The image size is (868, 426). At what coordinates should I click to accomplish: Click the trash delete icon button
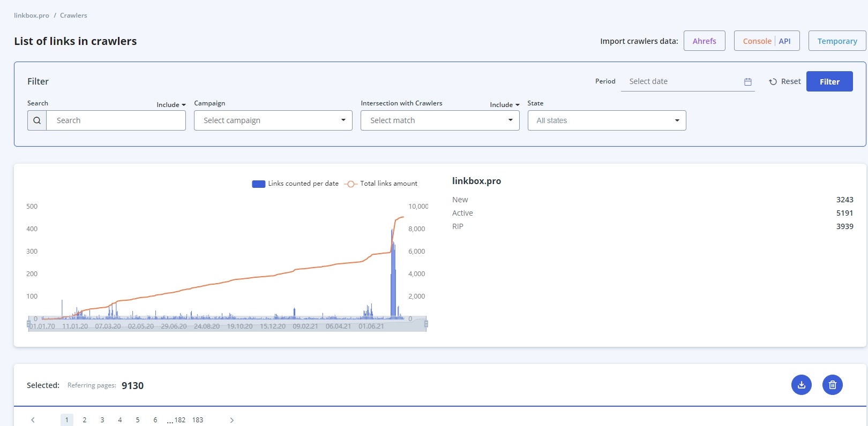tap(833, 385)
